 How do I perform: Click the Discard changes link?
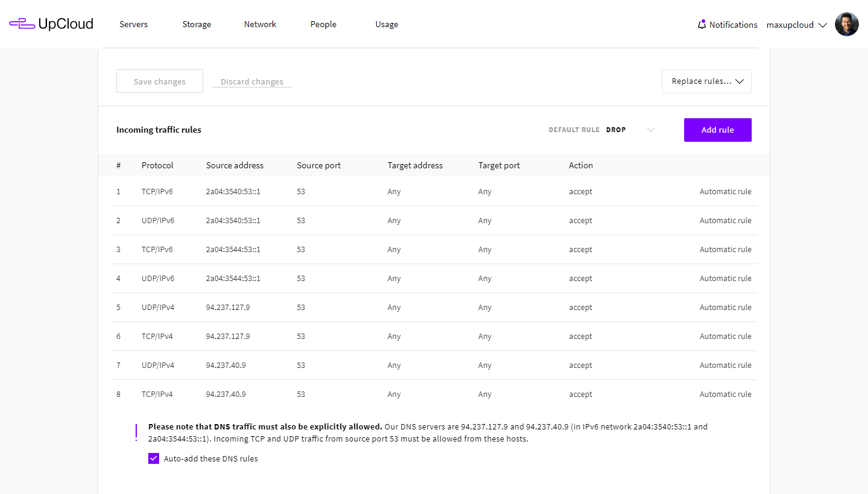[x=251, y=81]
